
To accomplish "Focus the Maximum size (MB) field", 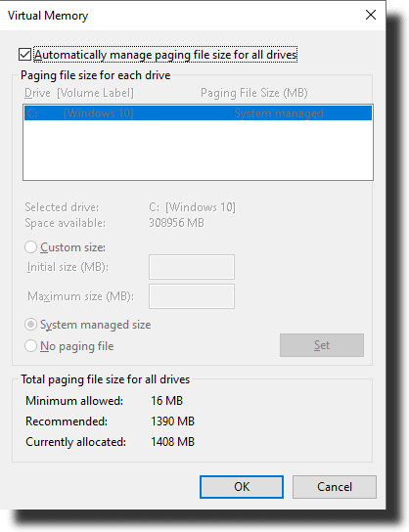I will 192,296.
